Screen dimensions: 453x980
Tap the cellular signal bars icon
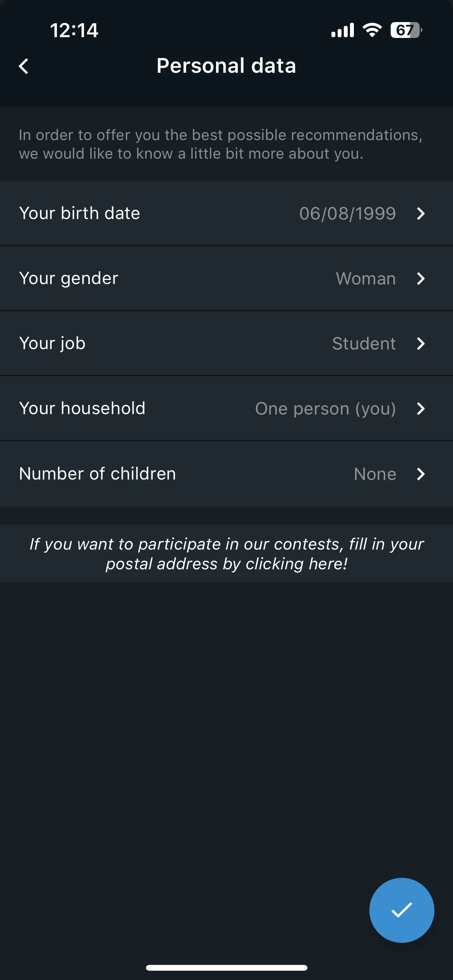click(343, 30)
